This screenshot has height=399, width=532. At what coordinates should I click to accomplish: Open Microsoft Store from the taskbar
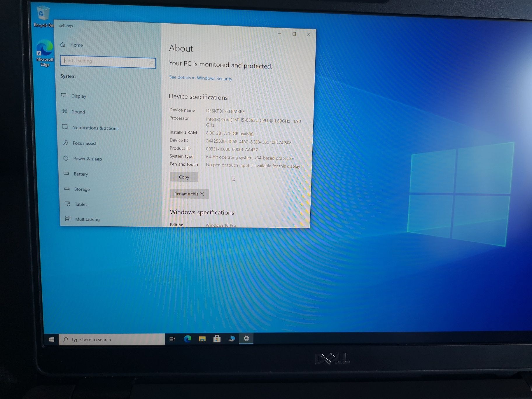[x=217, y=339]
